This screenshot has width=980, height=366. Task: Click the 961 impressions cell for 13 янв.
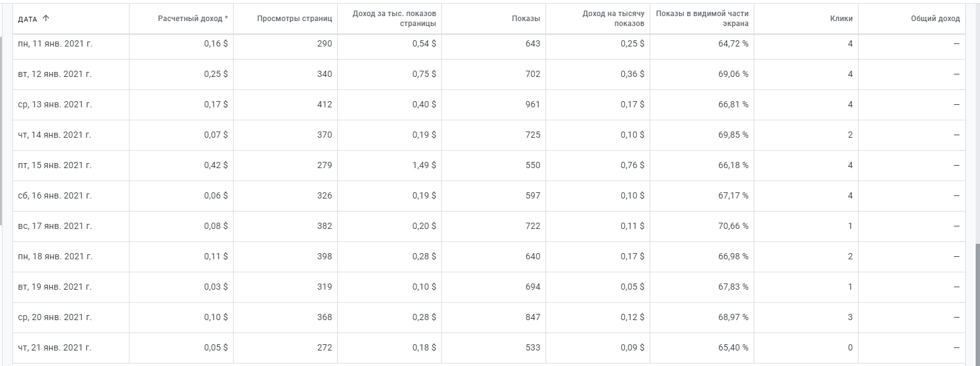[532, 105]
